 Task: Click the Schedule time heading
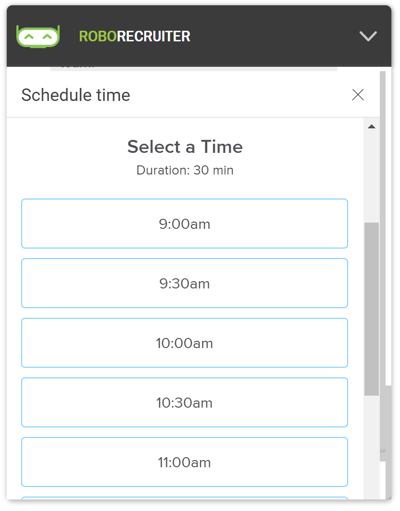pos(76,95)
